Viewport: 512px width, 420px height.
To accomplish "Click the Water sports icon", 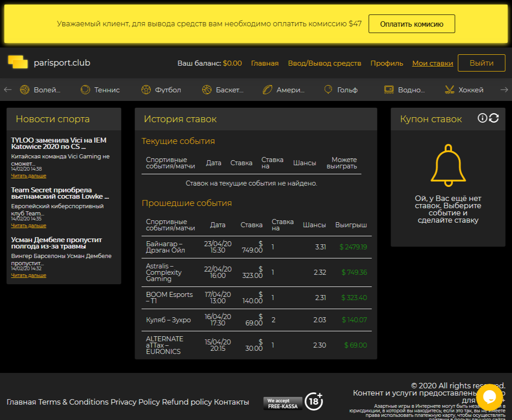I will pos(389,89).
